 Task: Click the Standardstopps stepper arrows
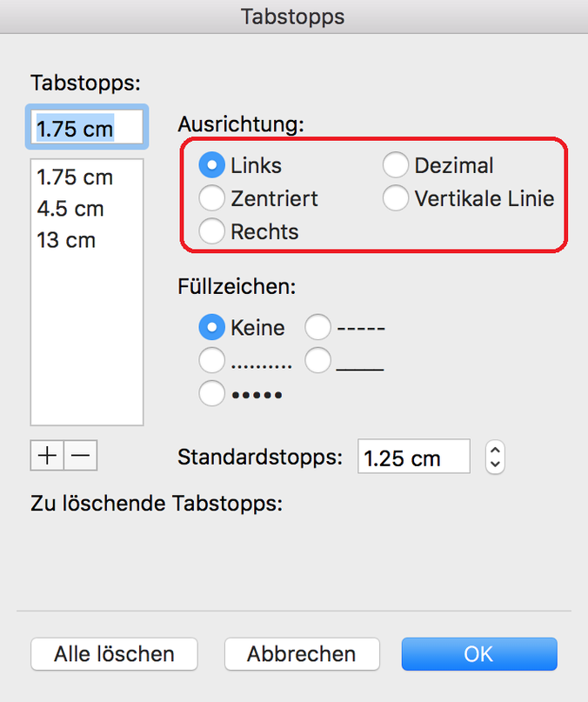pos(495,457)
